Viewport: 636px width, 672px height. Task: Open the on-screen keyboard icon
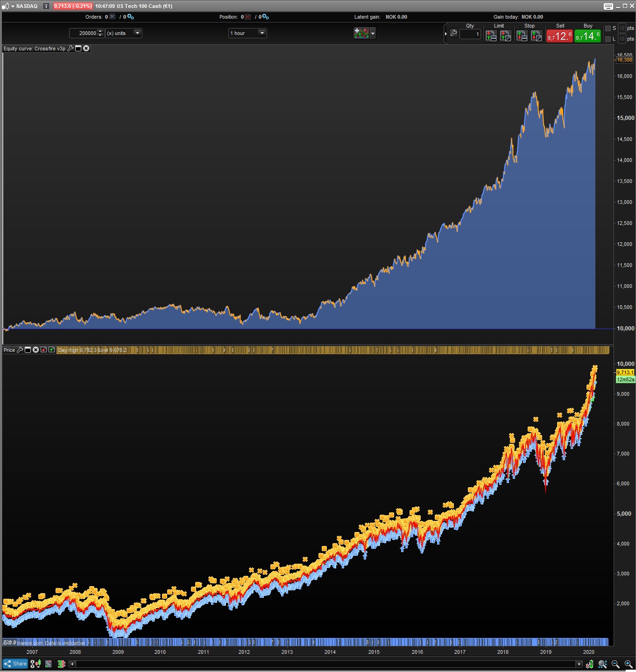coord(608,6)
